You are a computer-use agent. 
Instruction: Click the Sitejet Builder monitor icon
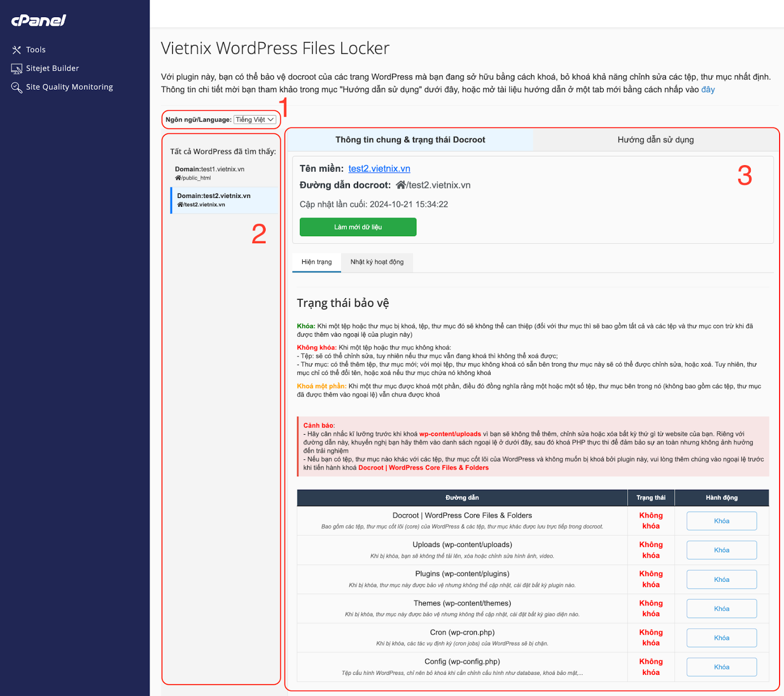(x=17, y=69)
